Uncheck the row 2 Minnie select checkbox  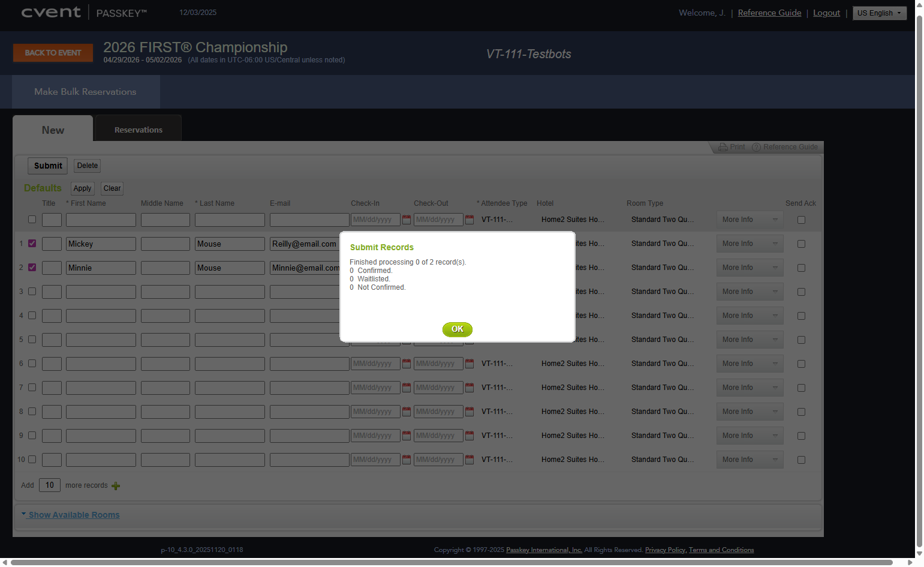32,268
